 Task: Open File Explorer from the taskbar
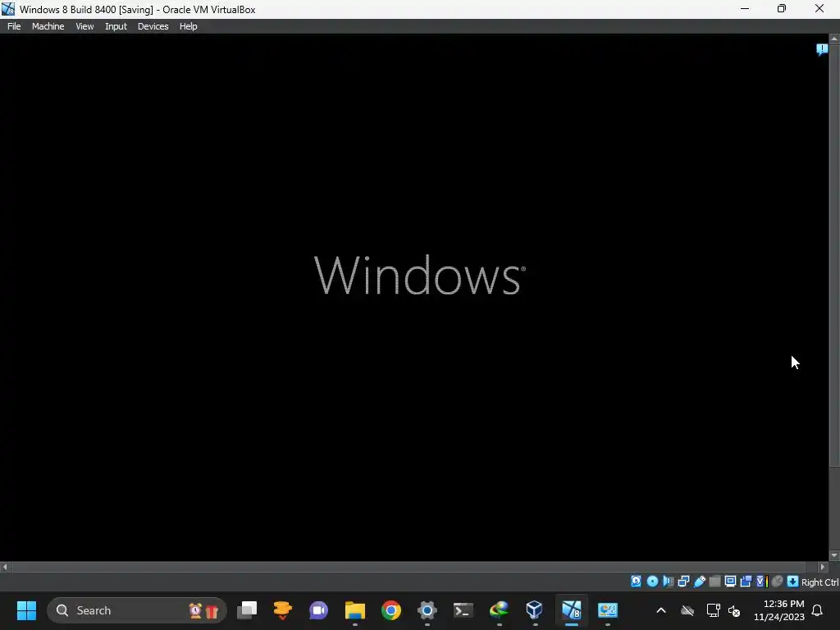click(x=354, y=610)
